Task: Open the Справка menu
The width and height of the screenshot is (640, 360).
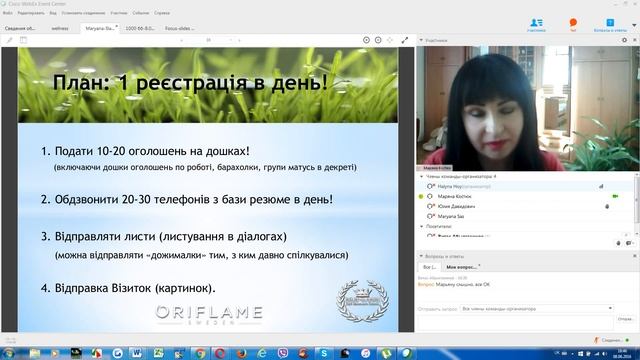Action: pos(162,13)
